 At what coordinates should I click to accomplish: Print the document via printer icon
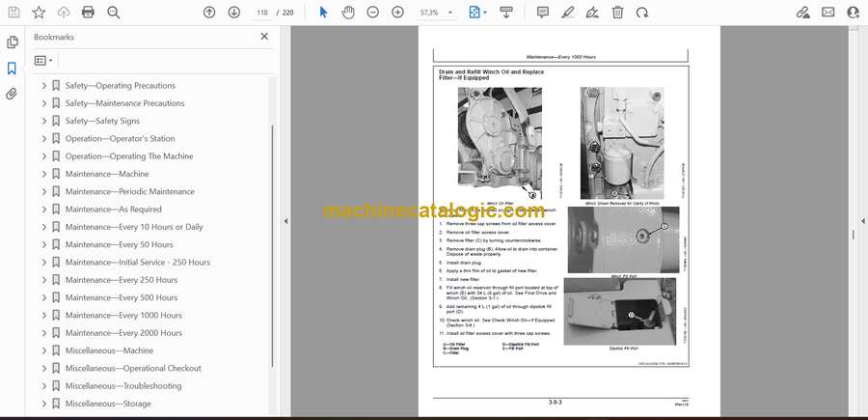tap(88, 13)
